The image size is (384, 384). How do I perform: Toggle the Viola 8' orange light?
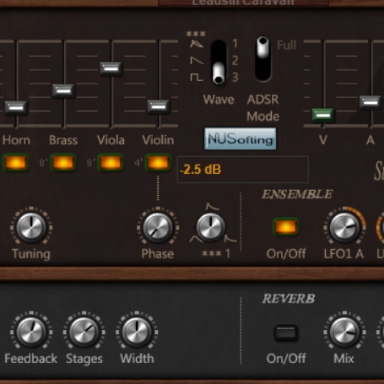[x=110, y=163]
